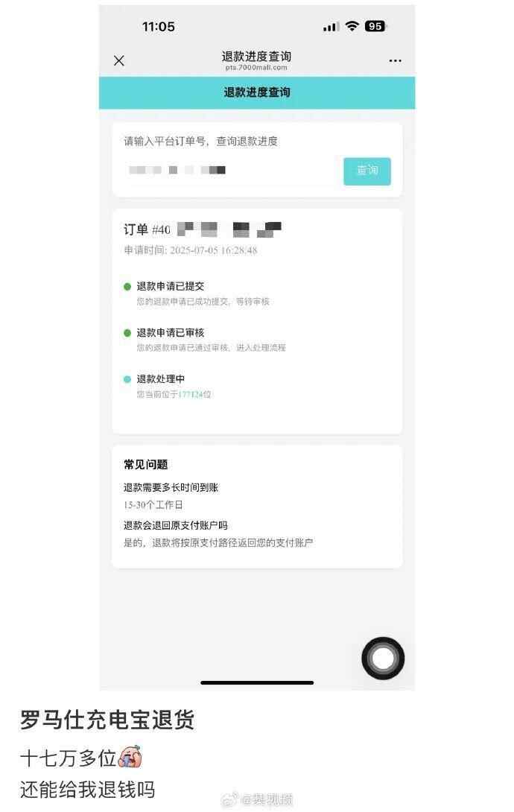This screenshot has height=812, width=514.
Task: Click the page title 退款进度查询 at top
Action: (x=257, y=56)
